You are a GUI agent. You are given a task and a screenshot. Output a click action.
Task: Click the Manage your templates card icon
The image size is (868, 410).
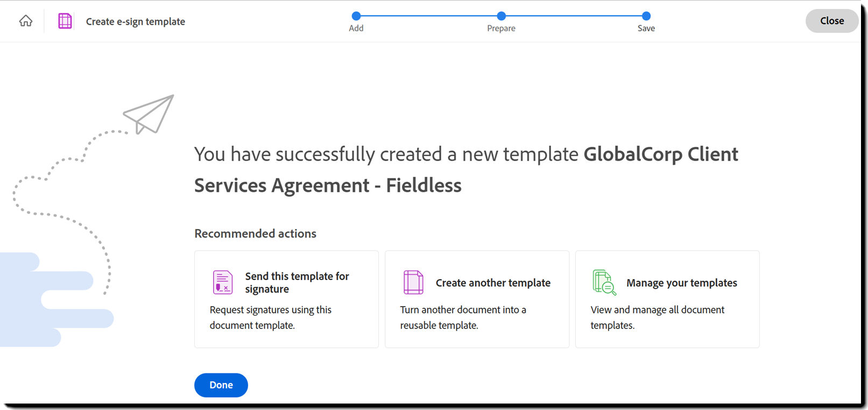604,282
